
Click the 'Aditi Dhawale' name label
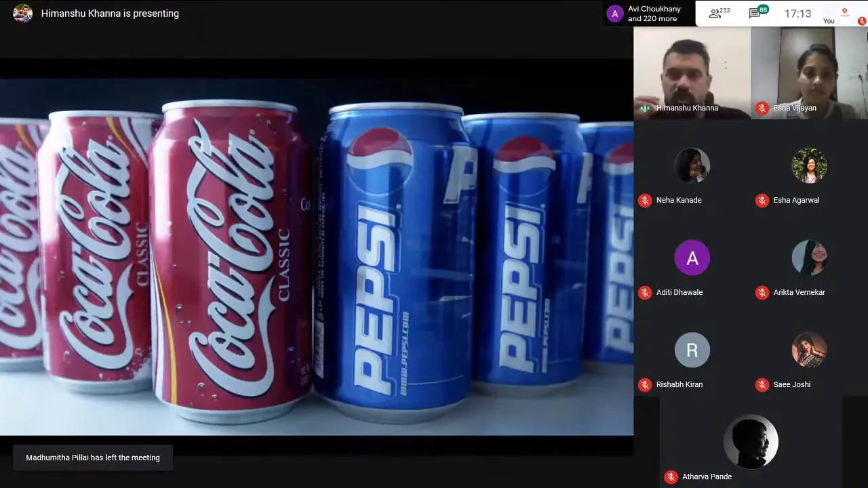[x=679, y=292]
